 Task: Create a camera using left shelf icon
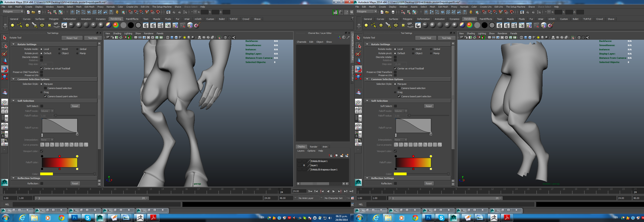coord(57,25)
